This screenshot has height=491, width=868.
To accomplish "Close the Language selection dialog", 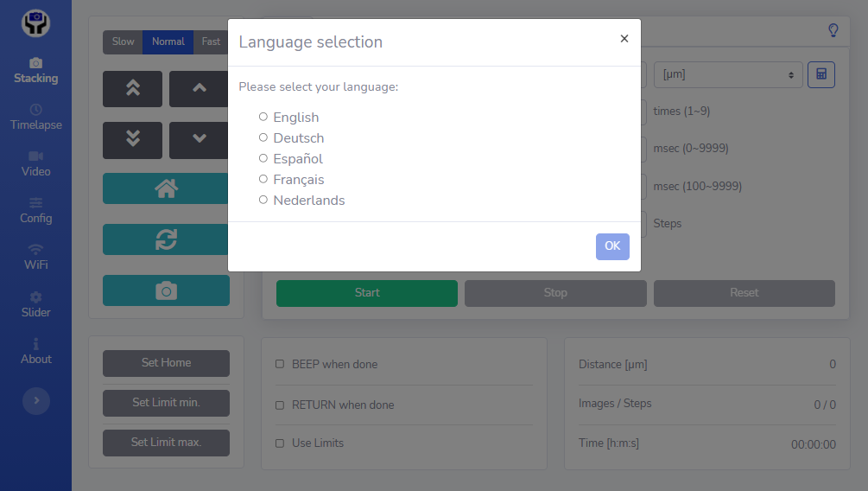I will point(624,39).
